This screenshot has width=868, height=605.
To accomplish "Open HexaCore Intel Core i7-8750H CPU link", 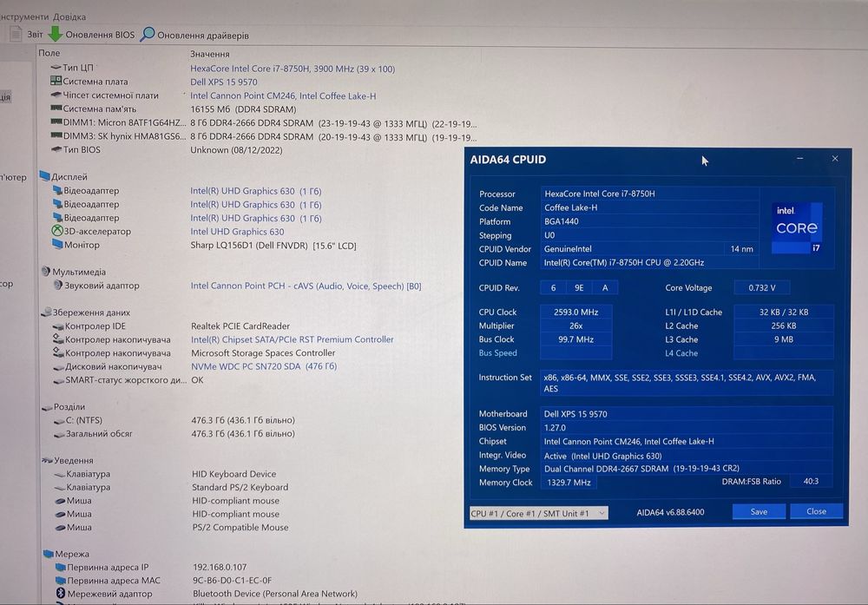I will 293,69.
